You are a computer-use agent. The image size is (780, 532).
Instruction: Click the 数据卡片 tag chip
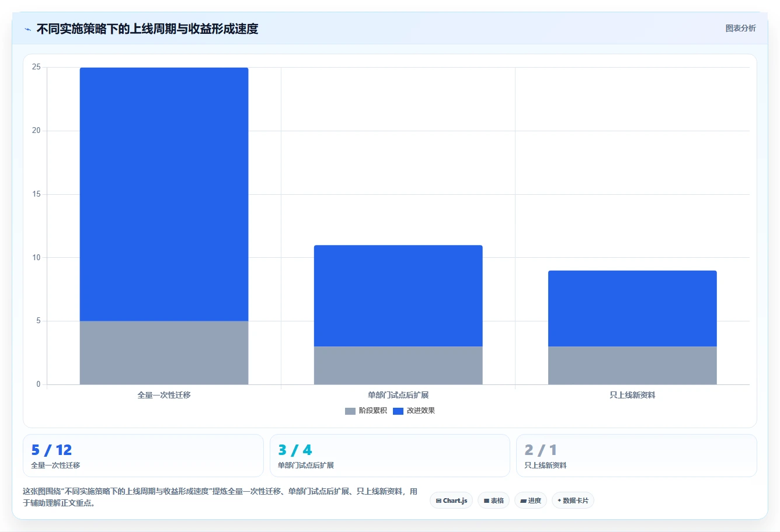coord(573,501)
